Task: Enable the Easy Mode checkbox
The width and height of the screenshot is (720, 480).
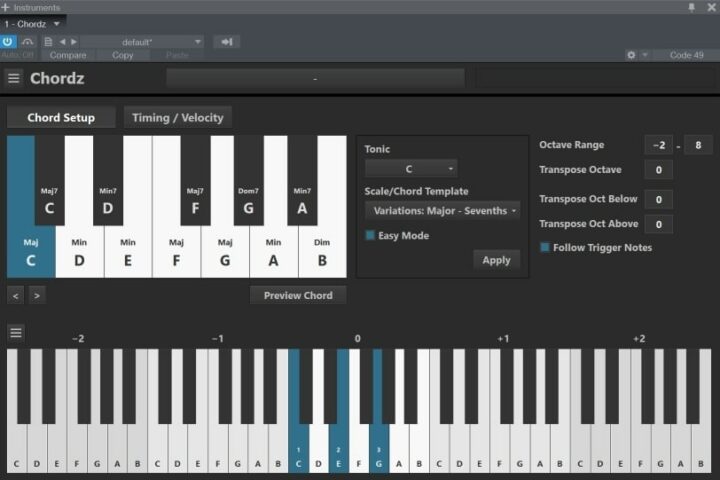Action: pyautogui.click(x=371, y=236)
